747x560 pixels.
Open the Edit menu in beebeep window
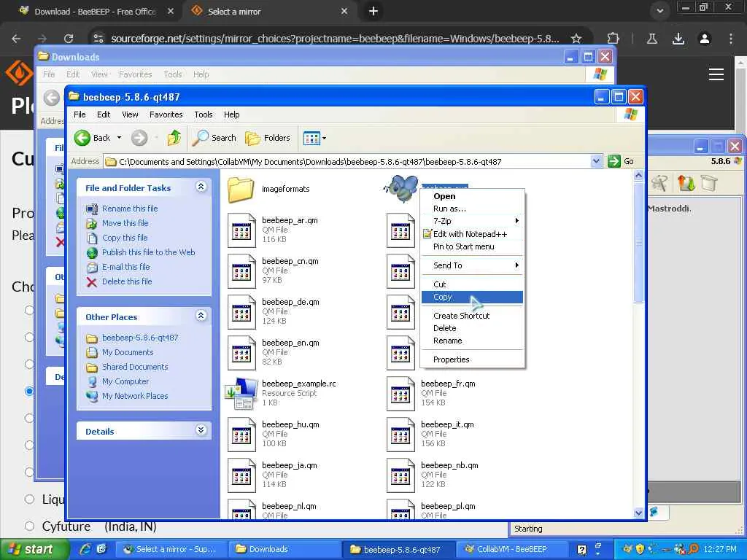(x=104, y=114)
